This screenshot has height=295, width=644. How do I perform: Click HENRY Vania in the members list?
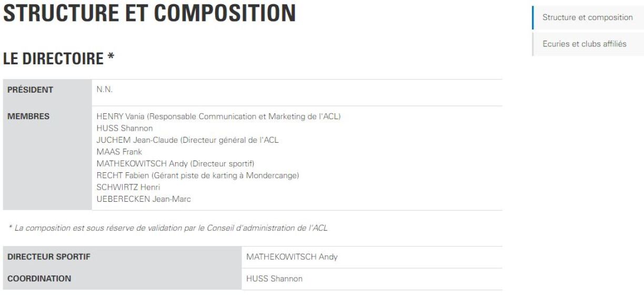click(218, 116)
